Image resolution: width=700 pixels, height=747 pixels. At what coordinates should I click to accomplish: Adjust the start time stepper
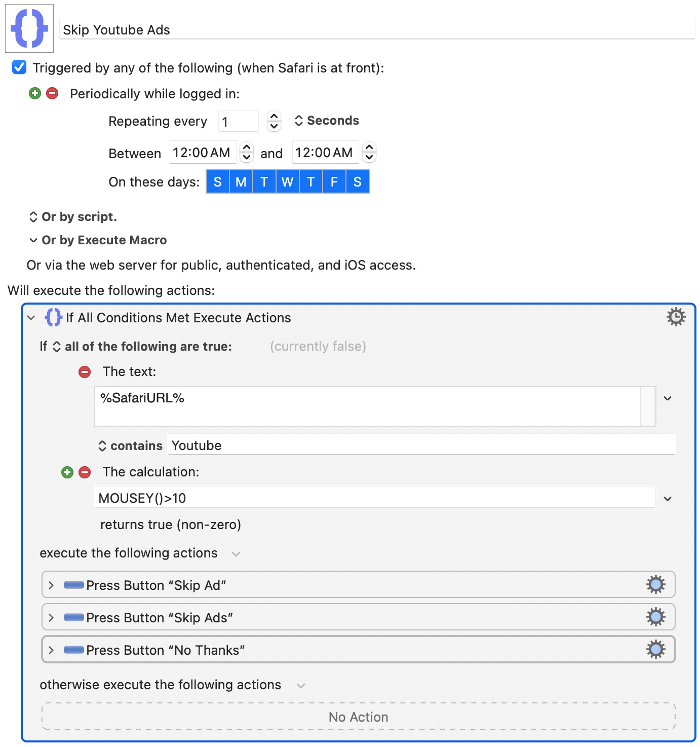tap(247, 152)
